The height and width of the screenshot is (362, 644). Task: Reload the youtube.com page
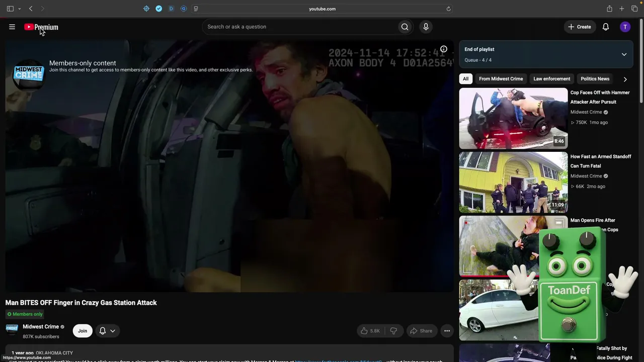[x=448, y=9]
